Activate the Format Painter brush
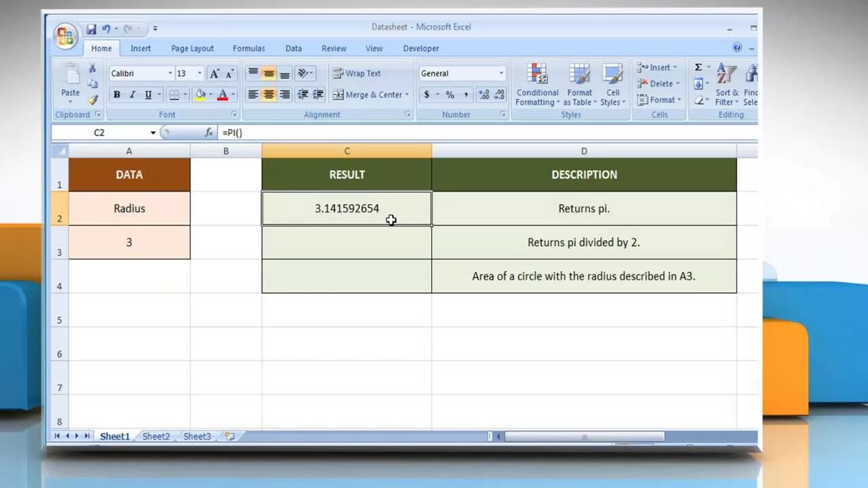This screenshot has height=488, width=868. [92, 100]
